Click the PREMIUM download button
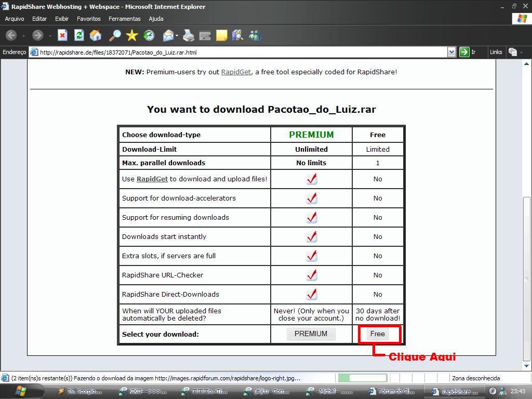 311,334
